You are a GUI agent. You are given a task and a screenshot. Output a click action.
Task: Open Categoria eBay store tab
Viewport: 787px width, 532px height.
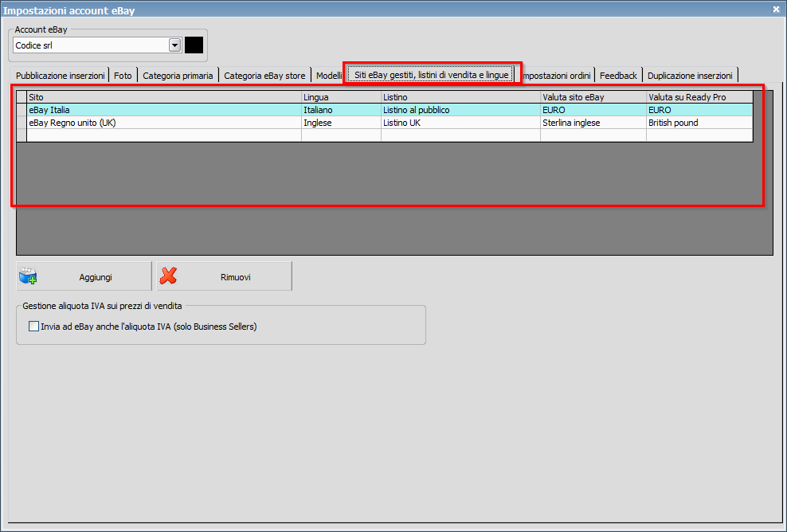coord(264,76)
